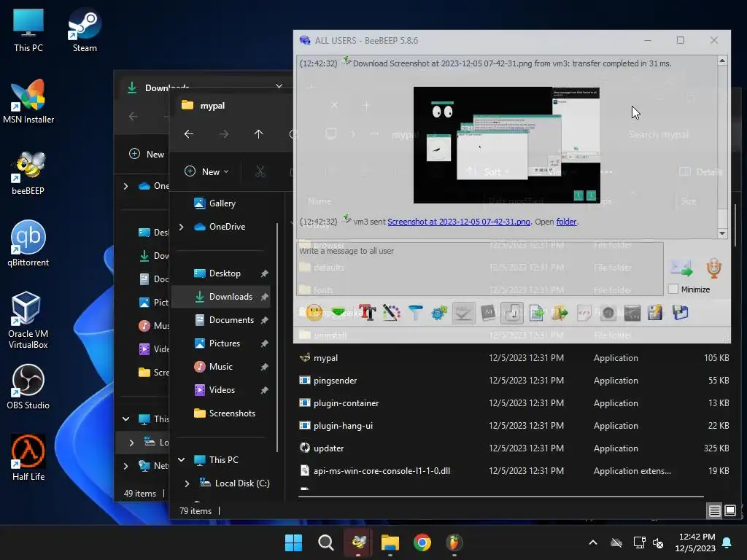
Task: Click the round gray disc icon in BeeBEEP toolbar
Action: point(608,313)
